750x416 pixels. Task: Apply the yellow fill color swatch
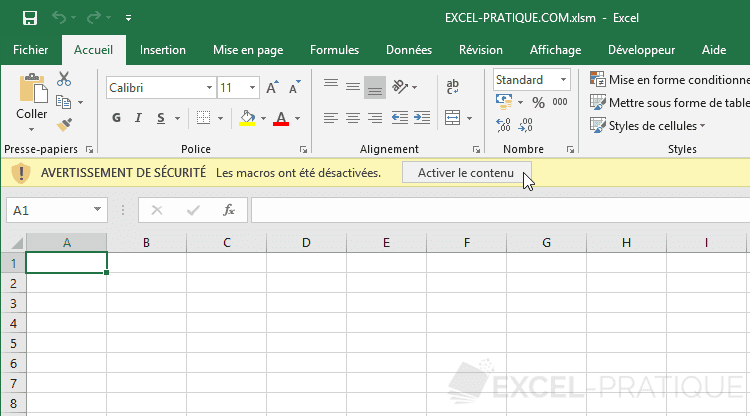click(247, 118)
